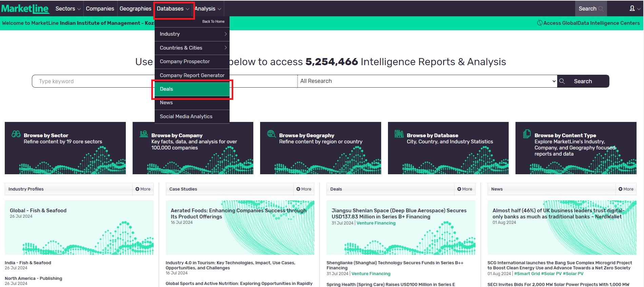The width and height of the screenshot is (644, 287).
Task: Expand the Industry submenu arrow
Action: (x=226, y=34)
